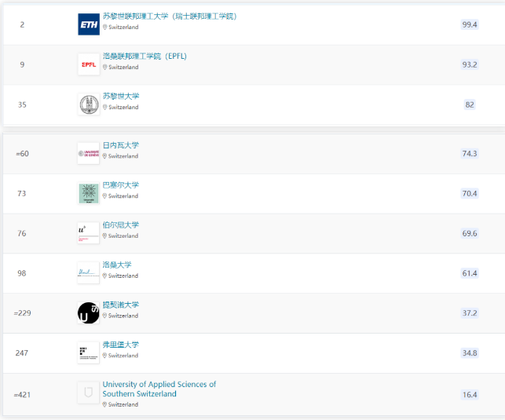Click rank =229
505x420 pixels.
tap(22, 312)
